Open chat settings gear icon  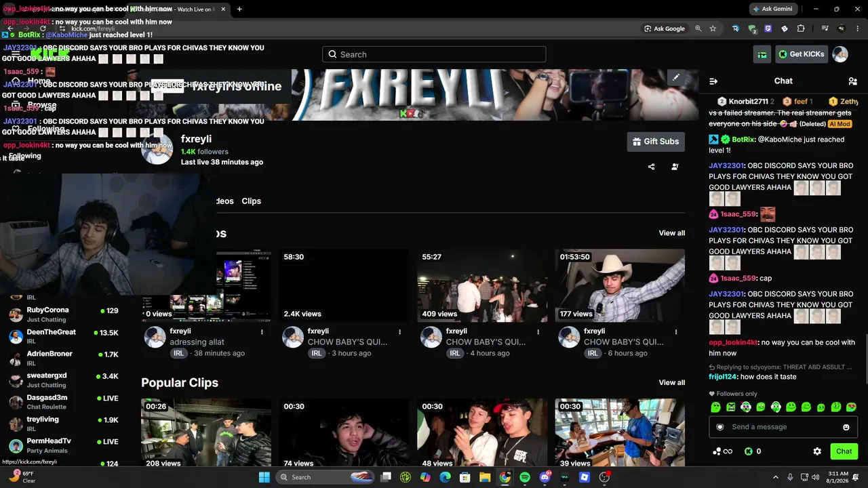(x=817, y=451)
